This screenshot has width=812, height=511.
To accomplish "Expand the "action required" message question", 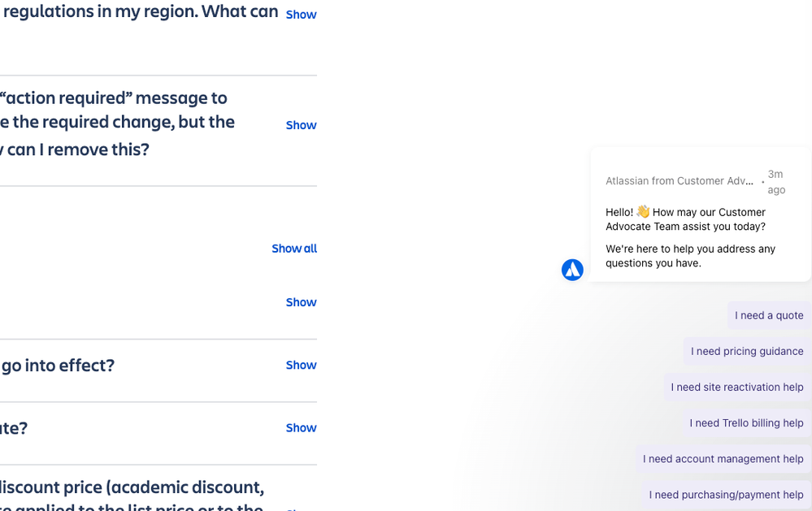I will [301, 125].
